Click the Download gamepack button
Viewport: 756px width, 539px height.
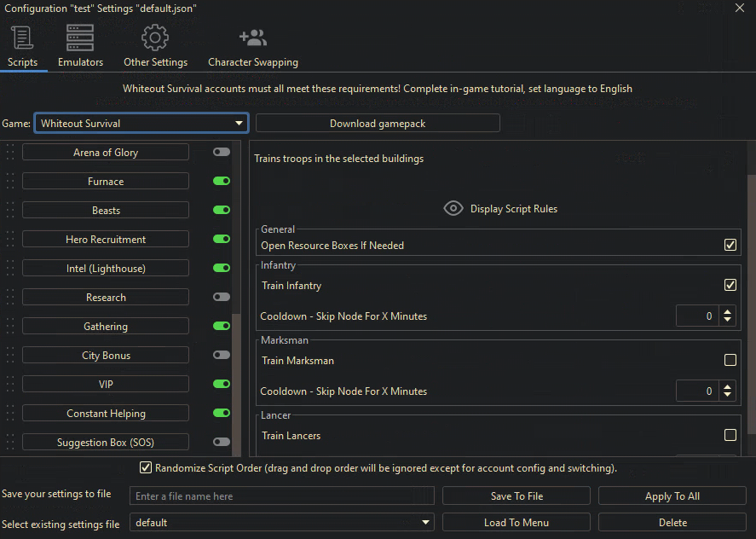pyautogui.click(x=378, y=123)
